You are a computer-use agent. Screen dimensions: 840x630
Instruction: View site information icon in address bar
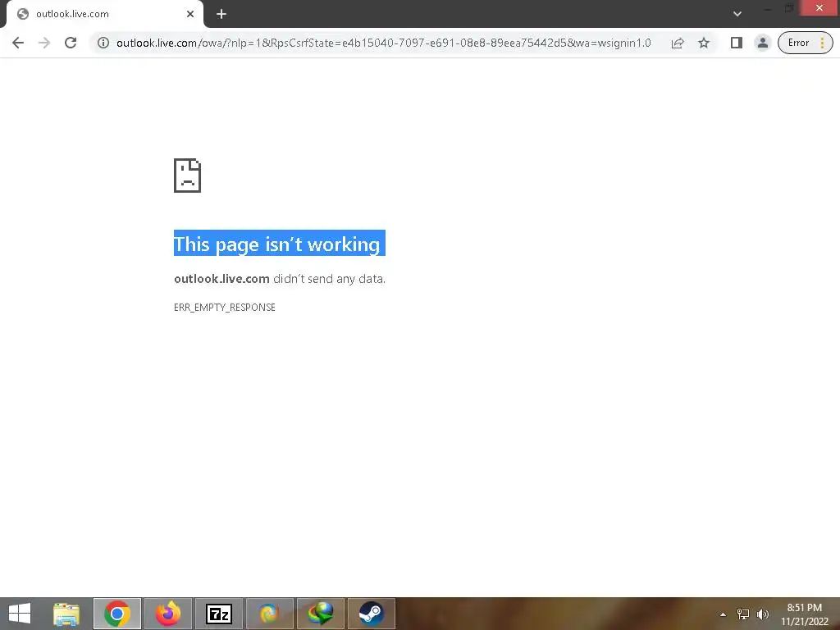(103, 43)
